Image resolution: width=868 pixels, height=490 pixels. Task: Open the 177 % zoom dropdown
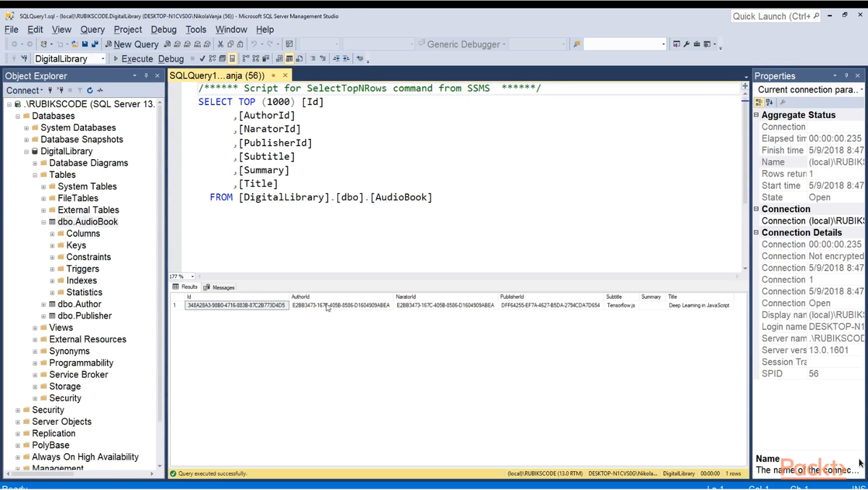click(193, 276)
